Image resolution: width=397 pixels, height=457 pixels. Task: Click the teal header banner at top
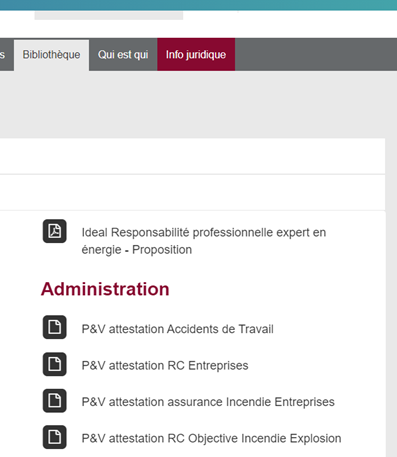coord(198,5)
